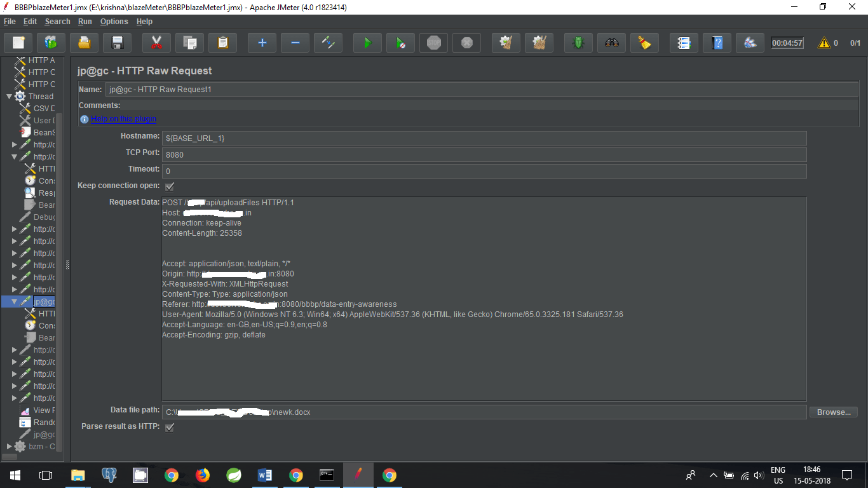Image resolution: width=868 pixels, height=488 pixels.
Task: Click the Toggle enable/disable toolbar icon
Action: click(328, 43)
